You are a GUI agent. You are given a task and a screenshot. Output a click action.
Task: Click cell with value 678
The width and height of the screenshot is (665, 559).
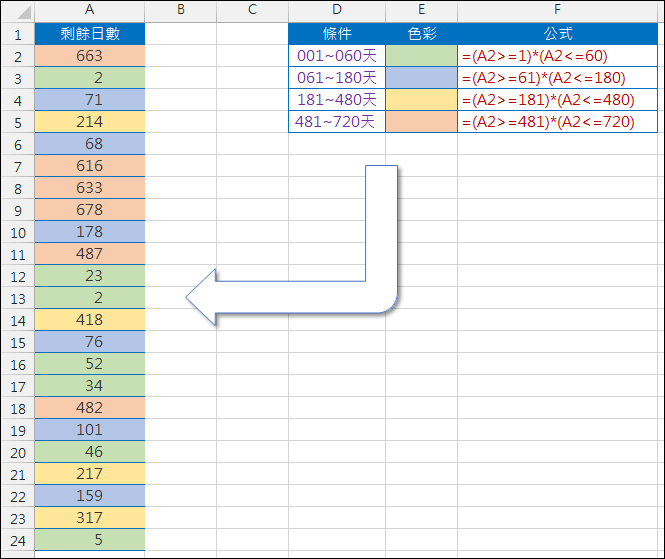(x=89, y=210)
